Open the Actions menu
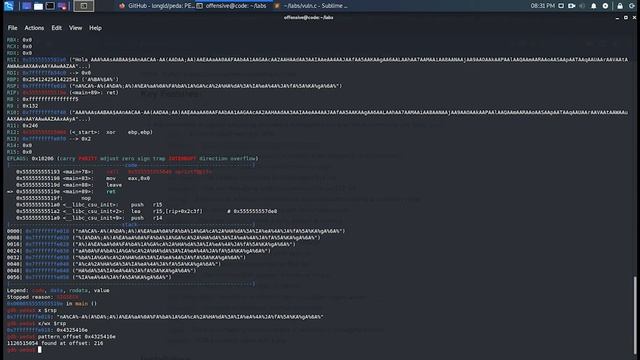640x360 pixels. coord(34,28)
